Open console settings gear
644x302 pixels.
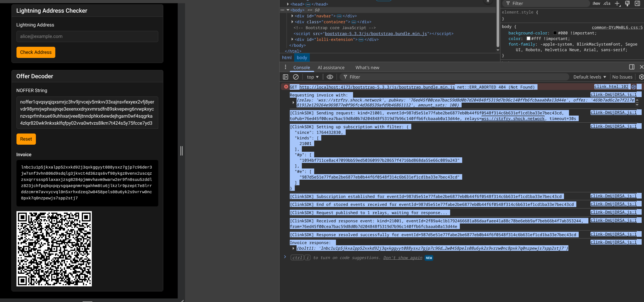pyautogui.click(x=641, y=77)
